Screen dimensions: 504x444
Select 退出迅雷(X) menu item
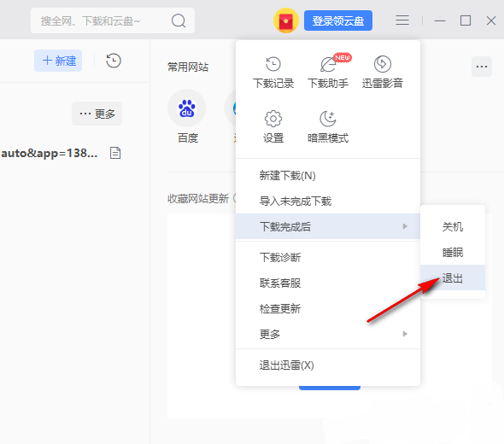click(x=328, y=365)
